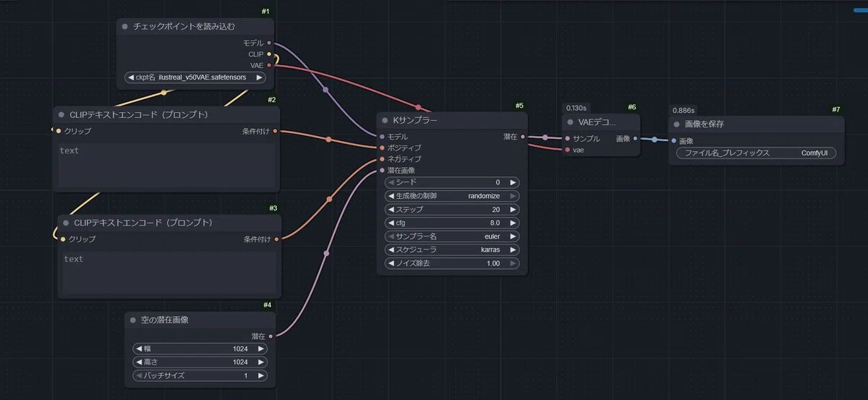The width and height of the screenshot is (868, 400).
Task: Click the vae input port on VAEデコード node
Action: coord(567,150)
